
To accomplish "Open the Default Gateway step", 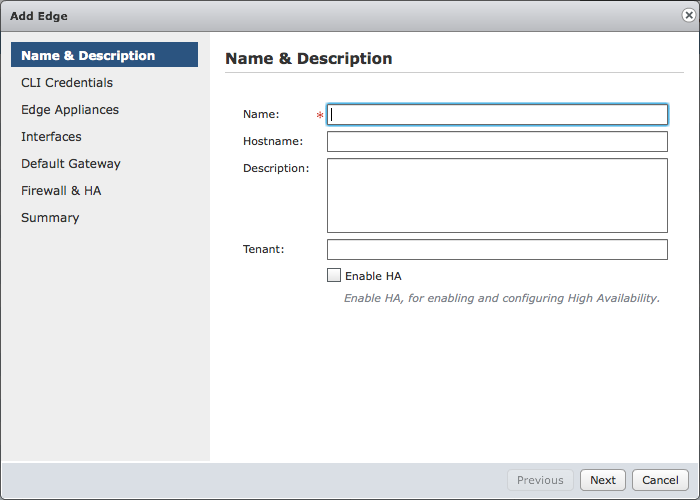I will pos(71,164).
